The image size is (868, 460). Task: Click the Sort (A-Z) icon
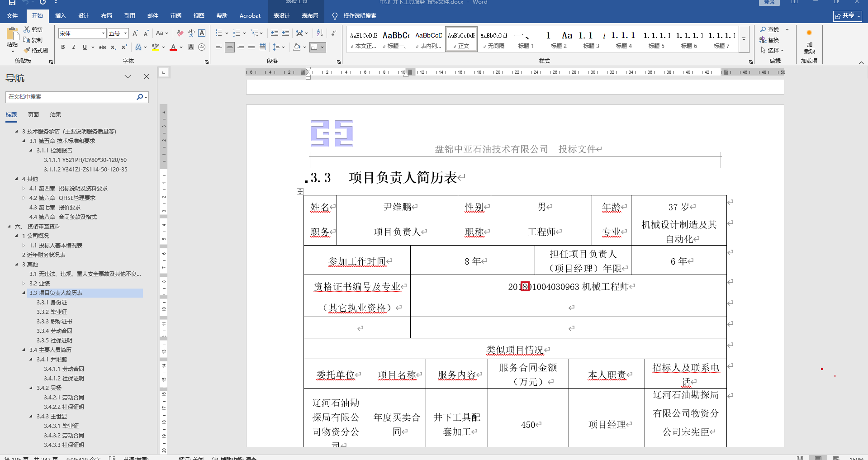click(x=320, y=33)
